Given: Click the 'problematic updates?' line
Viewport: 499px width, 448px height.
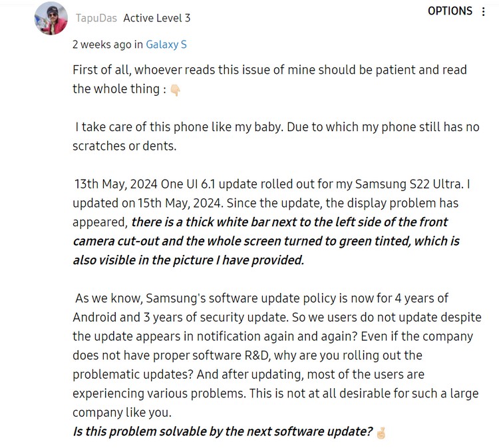Looking at the screenshot, I should click(x=248, y=375).
